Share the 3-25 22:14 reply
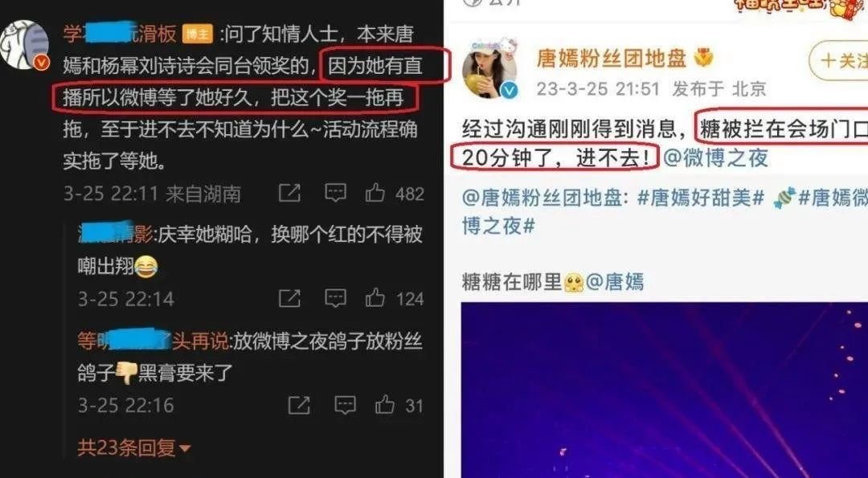This screenshot has width=868, height=478. (x=289, y=299)
